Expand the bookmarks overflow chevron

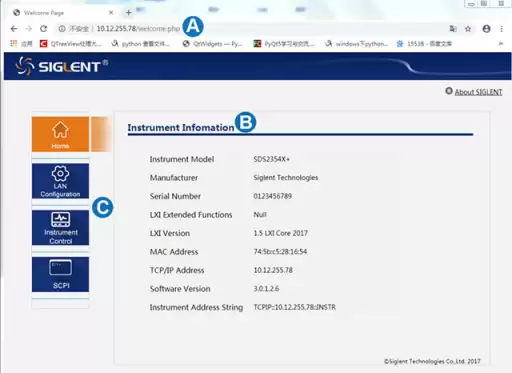point(501,44)
